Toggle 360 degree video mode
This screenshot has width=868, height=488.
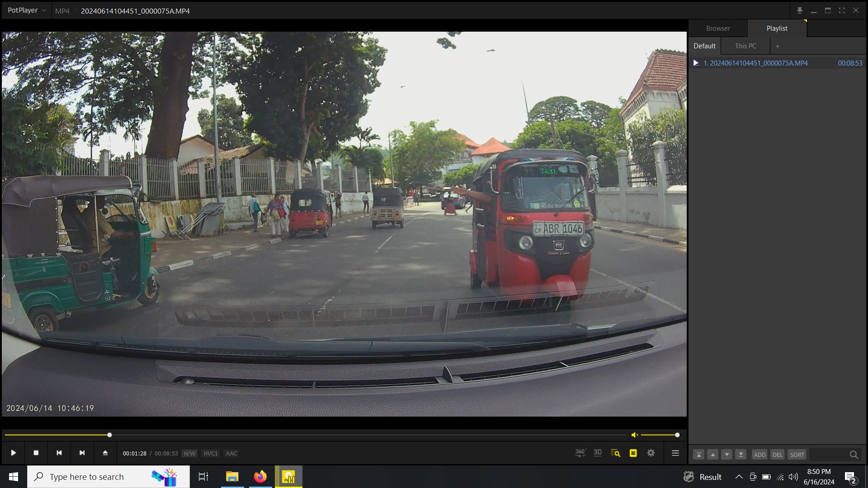[580, 453]
